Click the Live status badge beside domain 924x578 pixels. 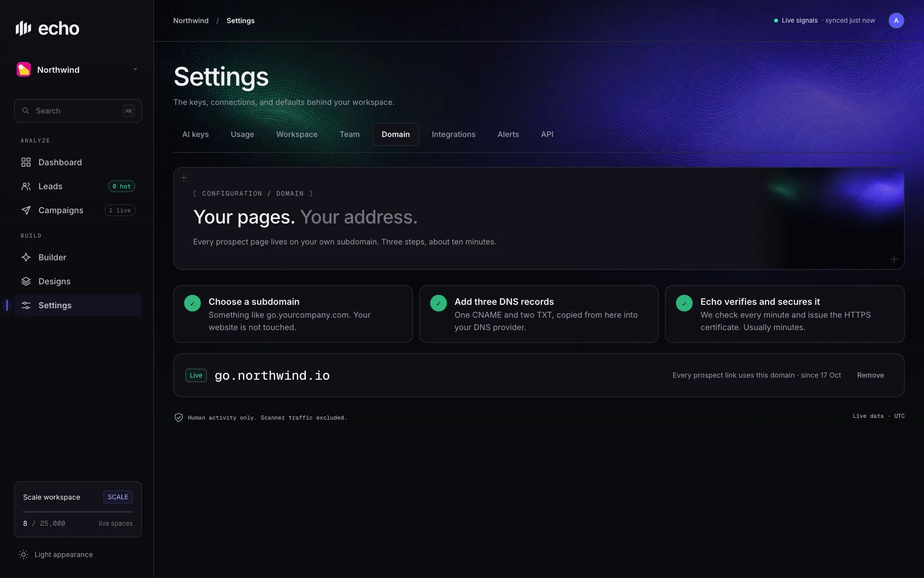(x=196, y=375)
